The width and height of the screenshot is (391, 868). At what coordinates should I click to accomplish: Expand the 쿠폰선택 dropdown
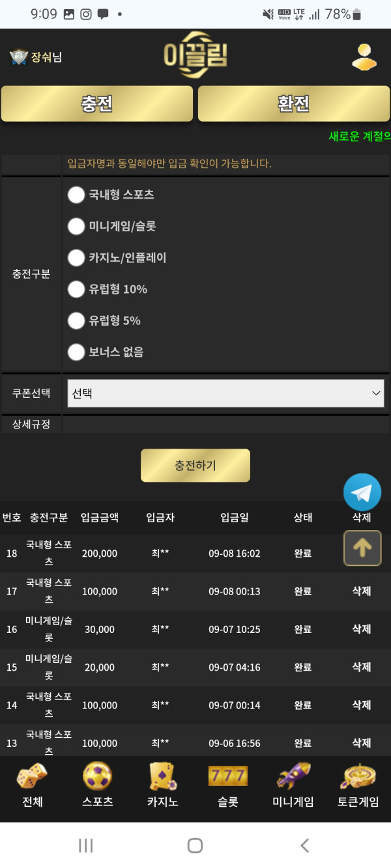click(x=225, y=393)
